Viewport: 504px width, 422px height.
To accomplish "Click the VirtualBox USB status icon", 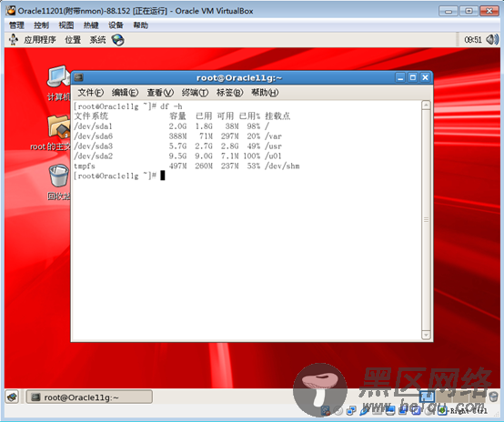I will [364, 411].
